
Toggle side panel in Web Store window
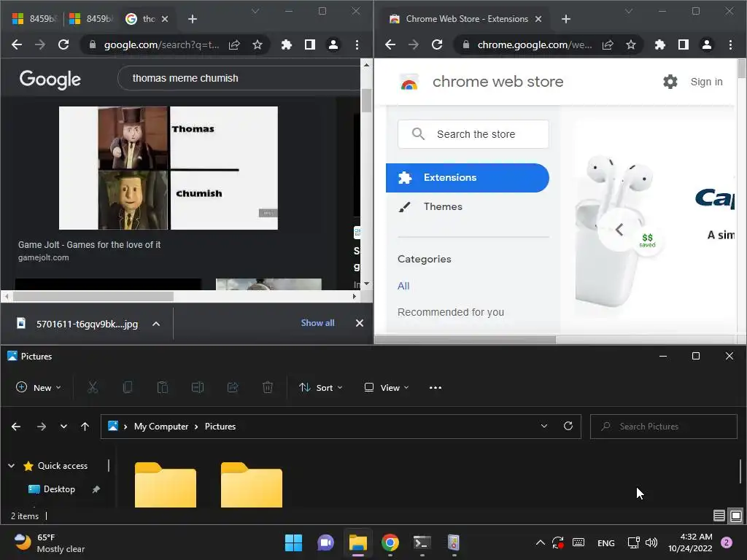[x=683, y=44]
